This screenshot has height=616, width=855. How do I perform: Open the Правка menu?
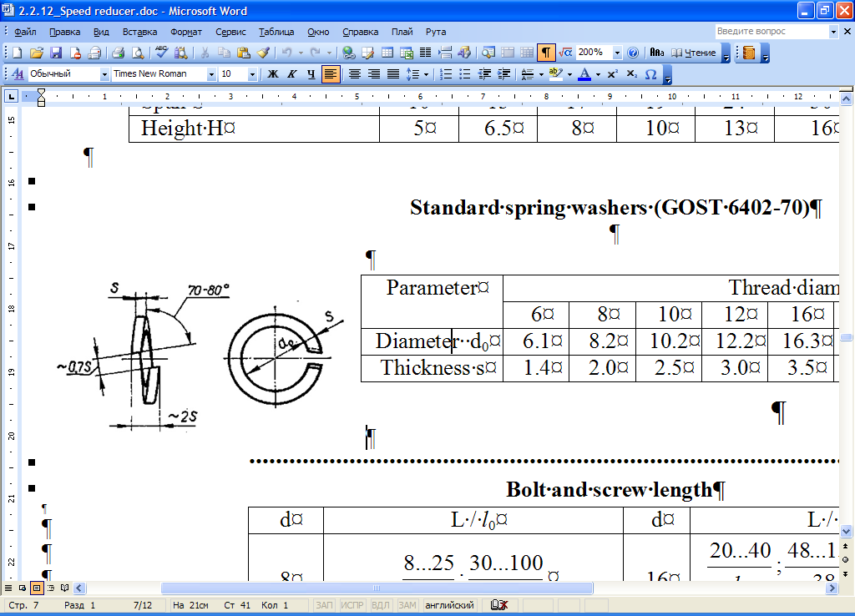click(x=64, y=32)
